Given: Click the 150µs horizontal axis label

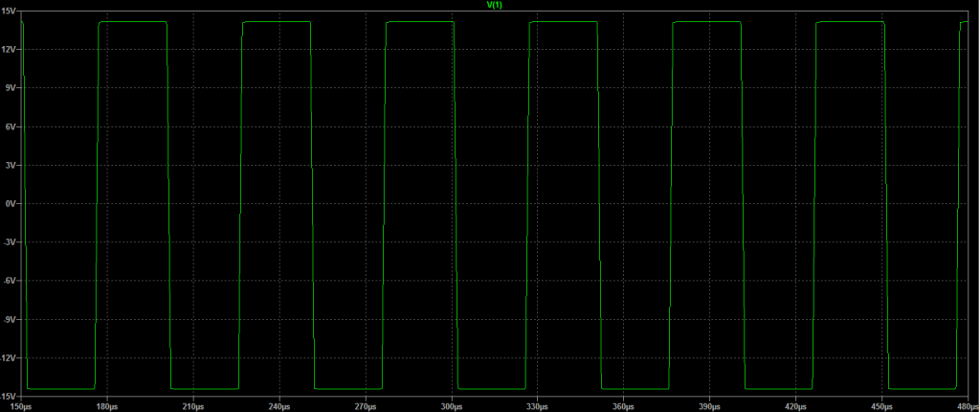Looking at the screenshot, I should tap(21, 405).
